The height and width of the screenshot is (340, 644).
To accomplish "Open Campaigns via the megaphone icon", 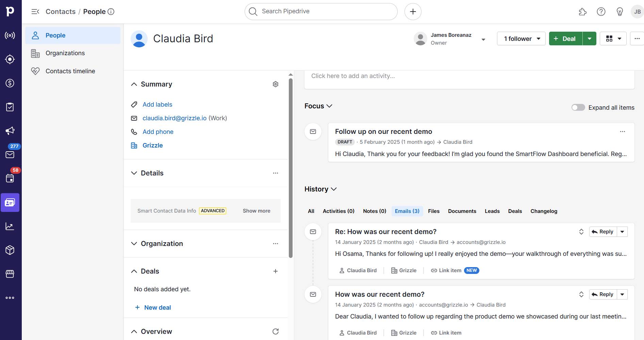I will point(10,130).
